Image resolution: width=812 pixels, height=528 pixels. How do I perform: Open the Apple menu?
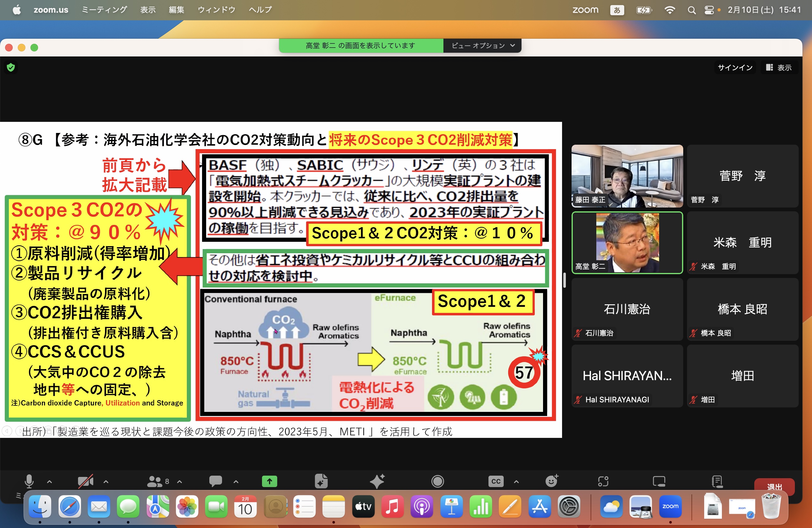coord(17,10)
